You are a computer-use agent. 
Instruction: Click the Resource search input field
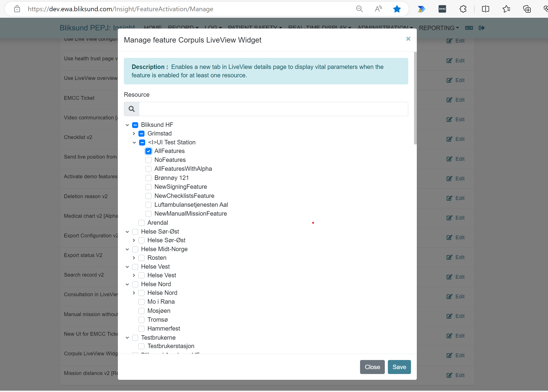273,109
